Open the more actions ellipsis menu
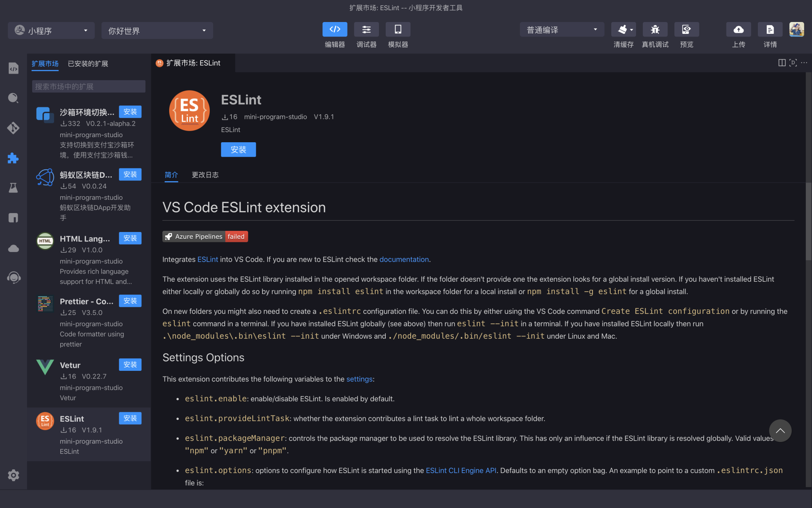This screenshot has width=812, height=508. tap(804, 63)
